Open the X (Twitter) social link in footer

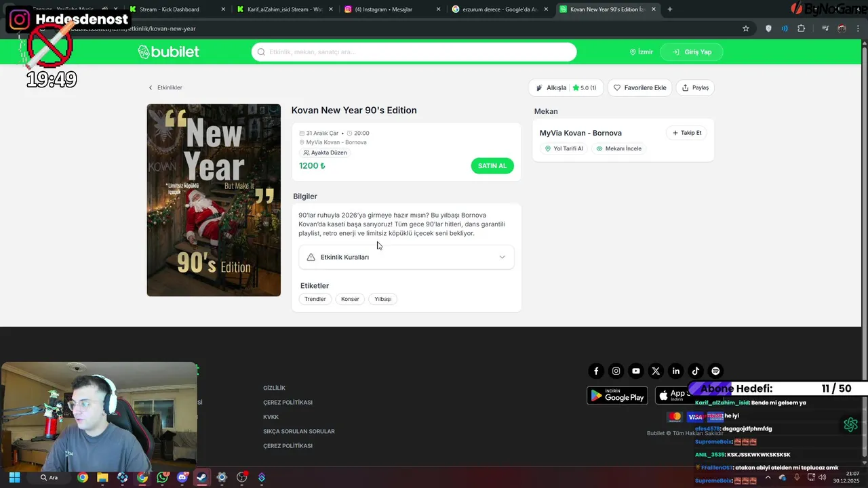tap(656, 371)
